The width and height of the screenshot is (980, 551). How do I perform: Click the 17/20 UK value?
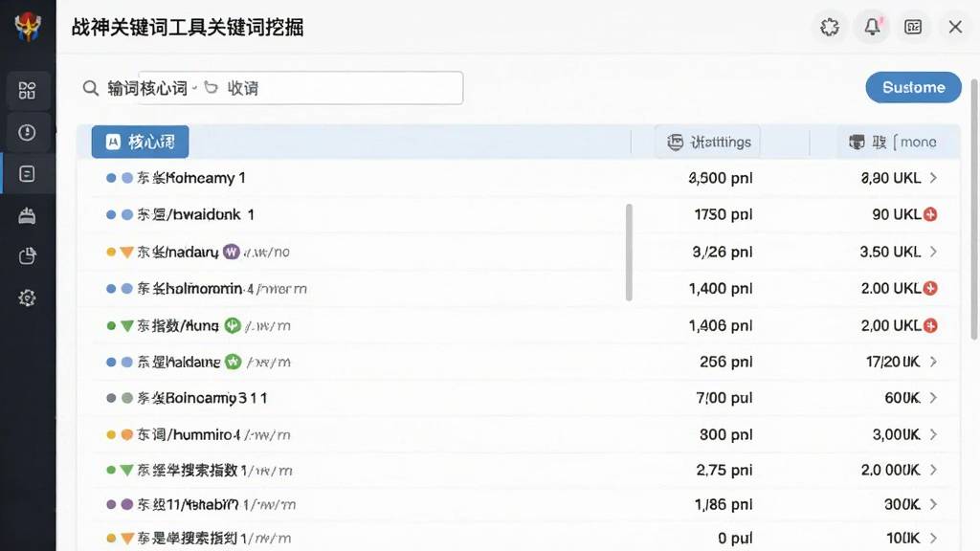point(893,362)
